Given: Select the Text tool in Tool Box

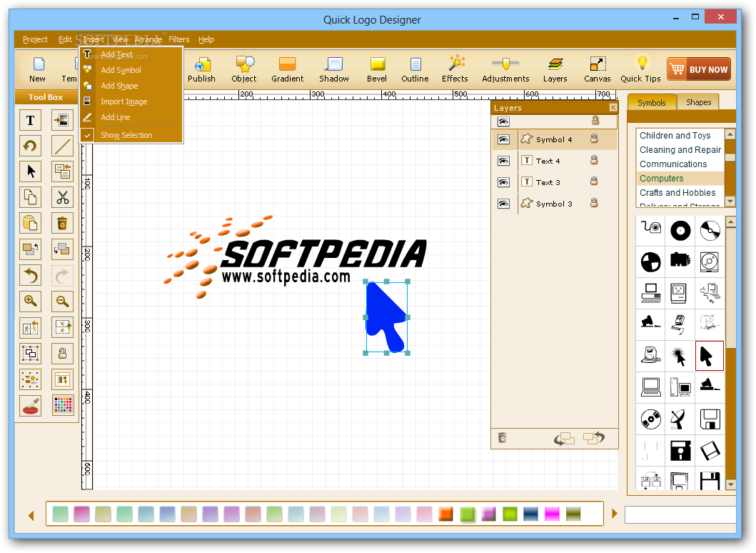Looking at the screenshot, I should (31, 120).
